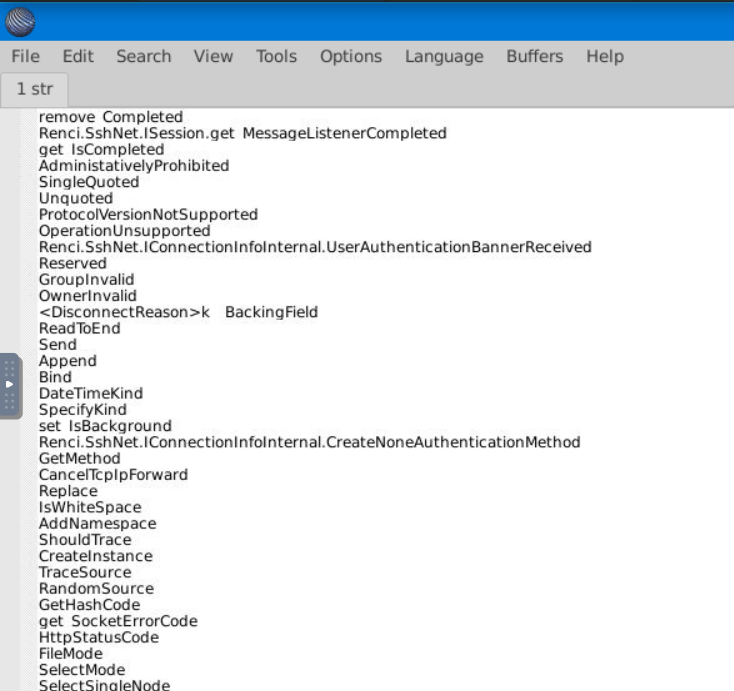Click the line ending in 'MessageListenerCompleted'

point(242,133)
